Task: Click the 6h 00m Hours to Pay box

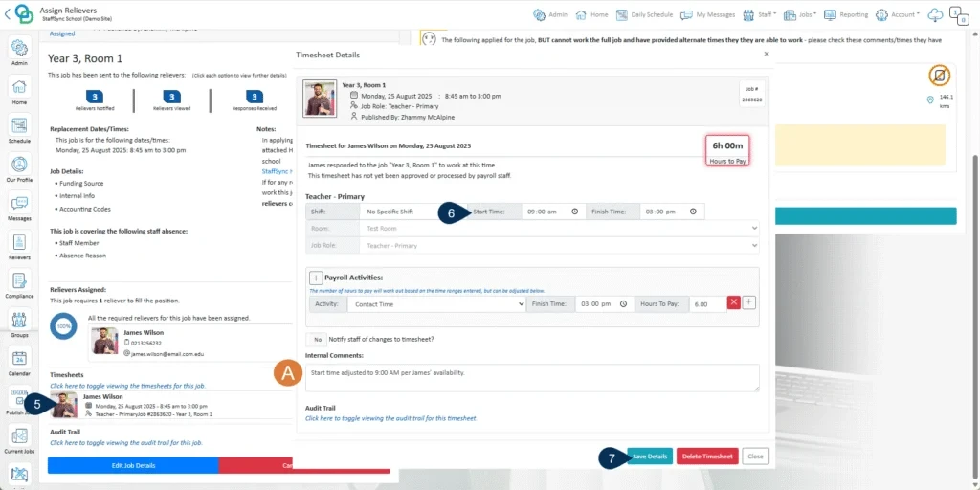Action: pos(727,150)
